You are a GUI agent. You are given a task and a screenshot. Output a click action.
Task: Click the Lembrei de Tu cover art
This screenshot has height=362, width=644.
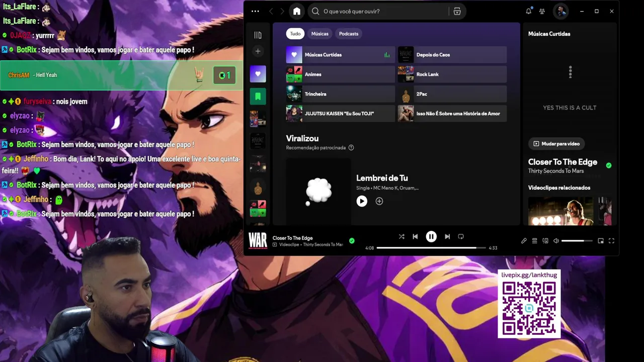318,192
